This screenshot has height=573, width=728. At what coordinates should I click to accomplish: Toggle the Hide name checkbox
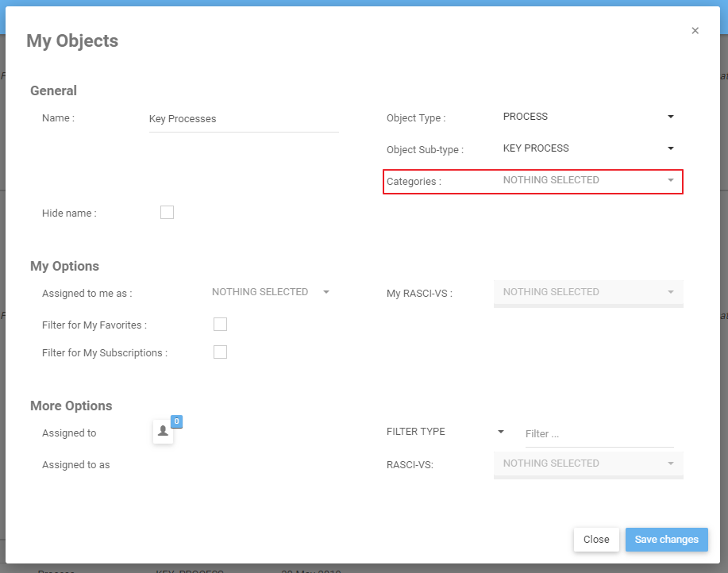(x=167, y=213)
